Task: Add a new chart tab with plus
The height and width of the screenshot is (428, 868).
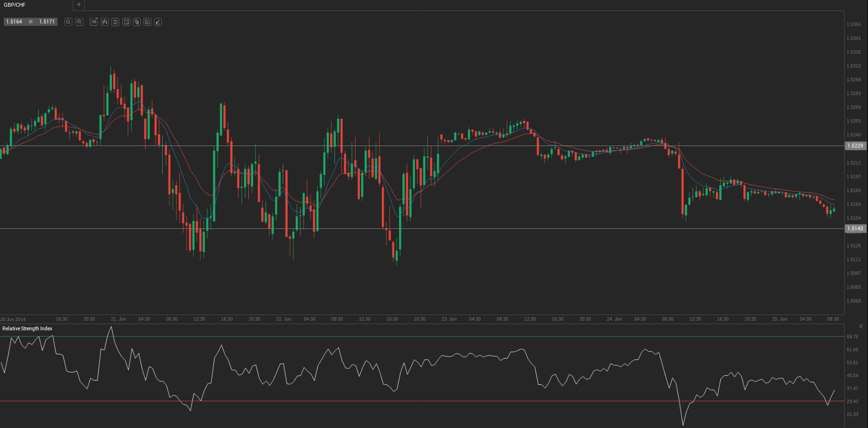Action: point(79,5)
